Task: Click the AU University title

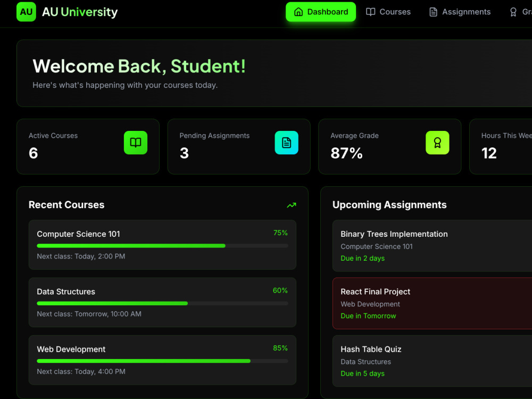Action: pyautogui.click(x=80, y=12)
